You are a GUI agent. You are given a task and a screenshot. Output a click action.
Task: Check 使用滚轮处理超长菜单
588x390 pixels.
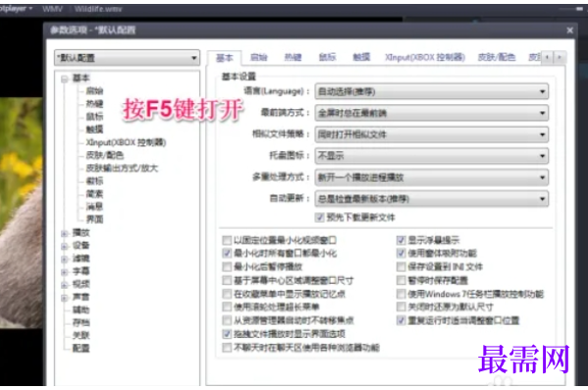tap(227, 307)
